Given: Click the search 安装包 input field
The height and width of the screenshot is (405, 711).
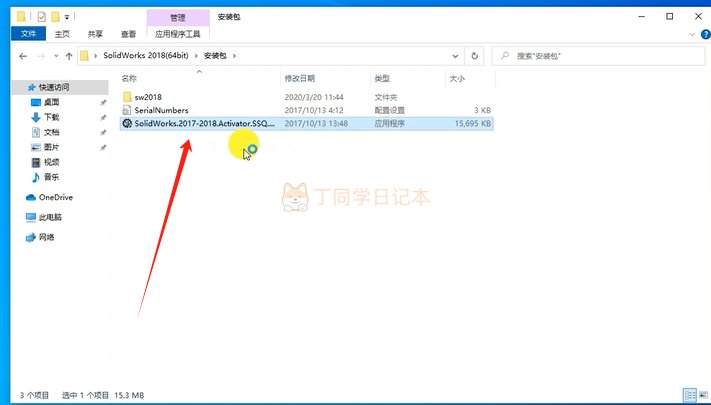Looking at the screenshot, I should point(599,56).
